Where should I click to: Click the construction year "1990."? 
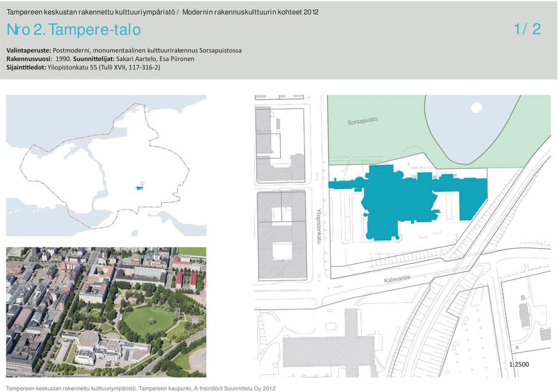click(x=63, y=59)
